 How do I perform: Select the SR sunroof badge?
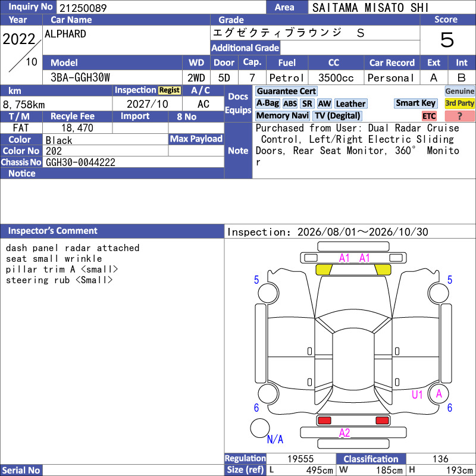pos(307,104)
